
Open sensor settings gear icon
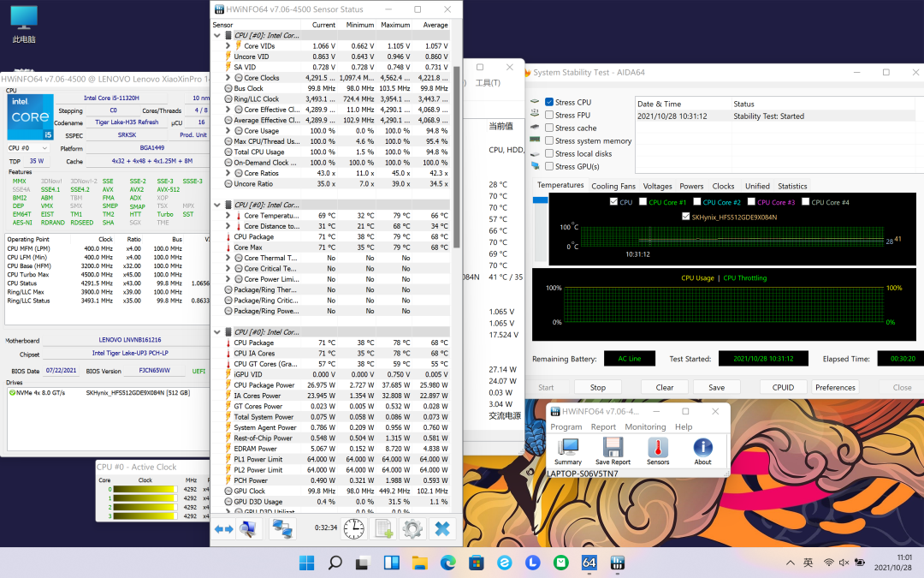pos(412,529)
